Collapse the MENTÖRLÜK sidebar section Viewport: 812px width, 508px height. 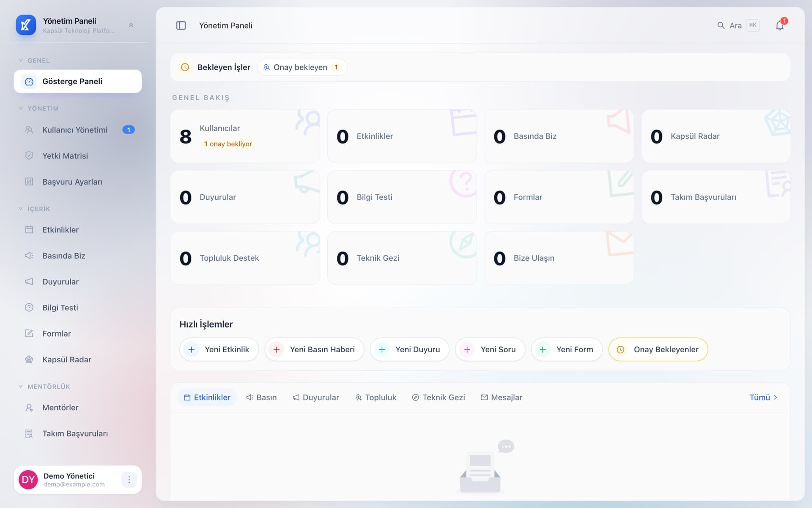[x=44, y=387]
